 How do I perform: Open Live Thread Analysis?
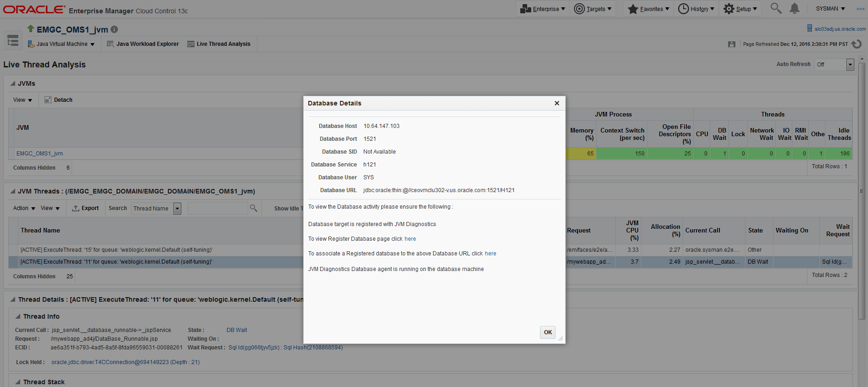(219, 44)
